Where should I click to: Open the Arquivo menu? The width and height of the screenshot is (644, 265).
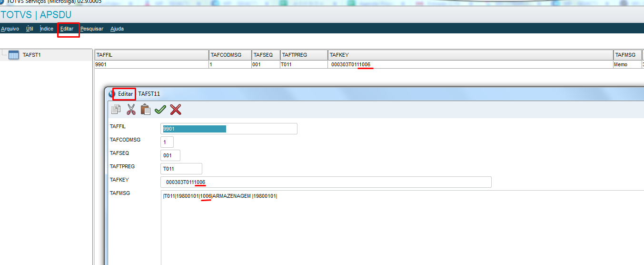(10, 29)
